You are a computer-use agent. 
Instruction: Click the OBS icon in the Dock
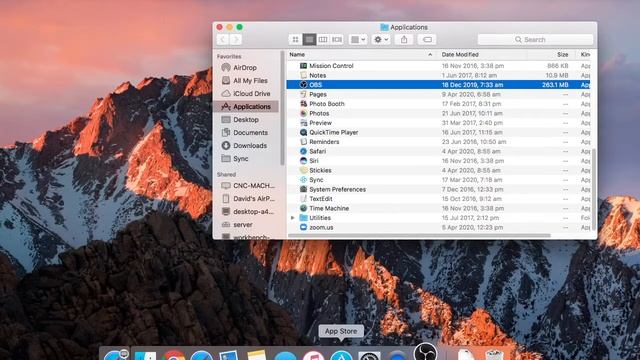[425, 352]
